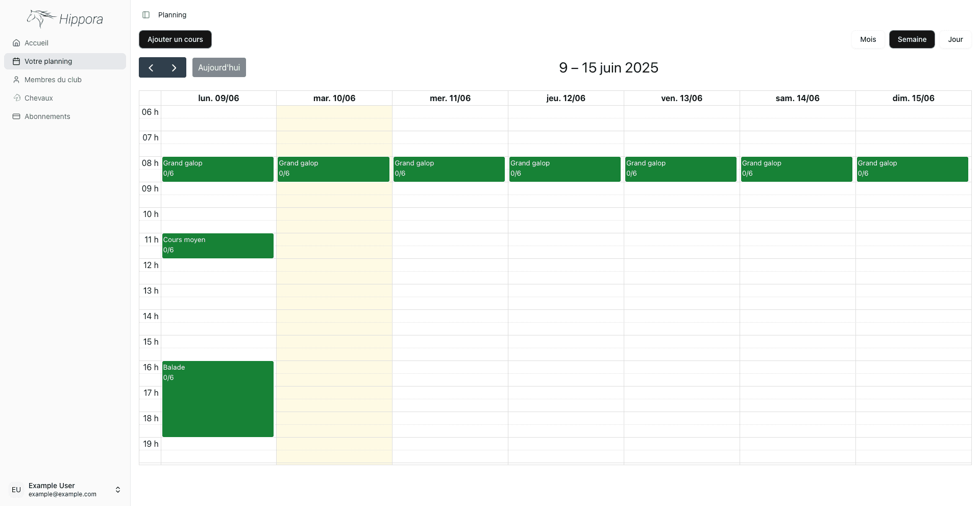Open Accueil via the home icon
This screenshot has height=506, width=980.
click(16, 43)
